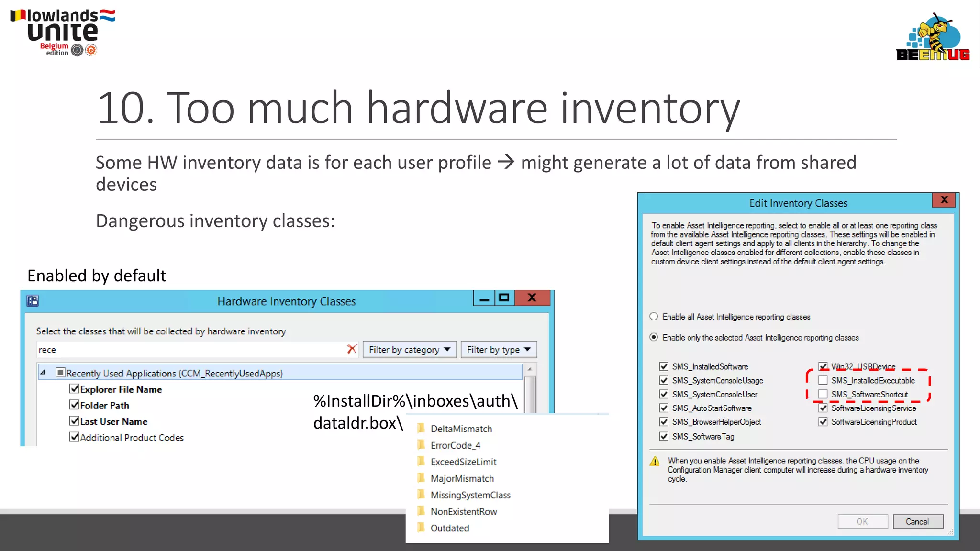Close the Edit Inventory Classes dialog

click(x=944, y=200)
